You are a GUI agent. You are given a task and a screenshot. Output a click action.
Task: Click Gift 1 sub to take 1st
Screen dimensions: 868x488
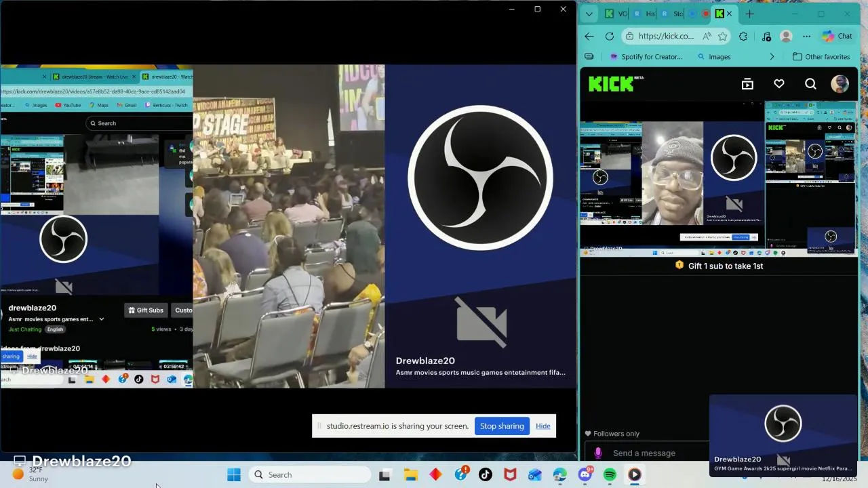point(719,266)
